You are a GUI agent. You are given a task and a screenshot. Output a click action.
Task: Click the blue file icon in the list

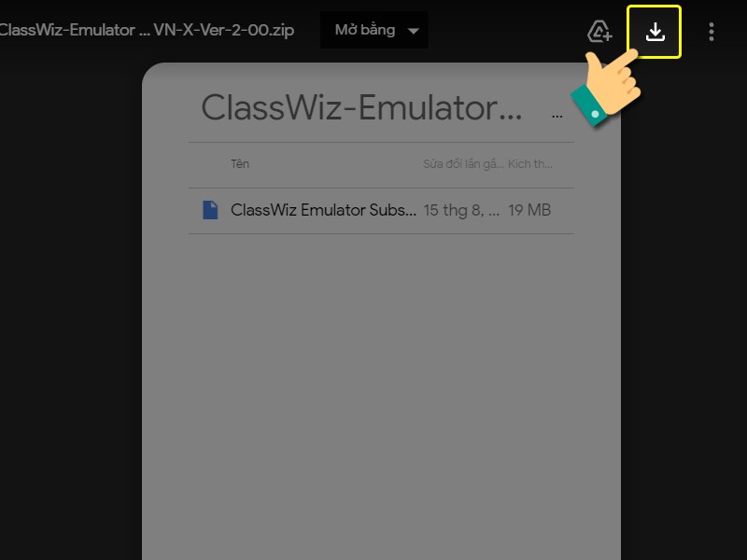click(x=210, y=210)
